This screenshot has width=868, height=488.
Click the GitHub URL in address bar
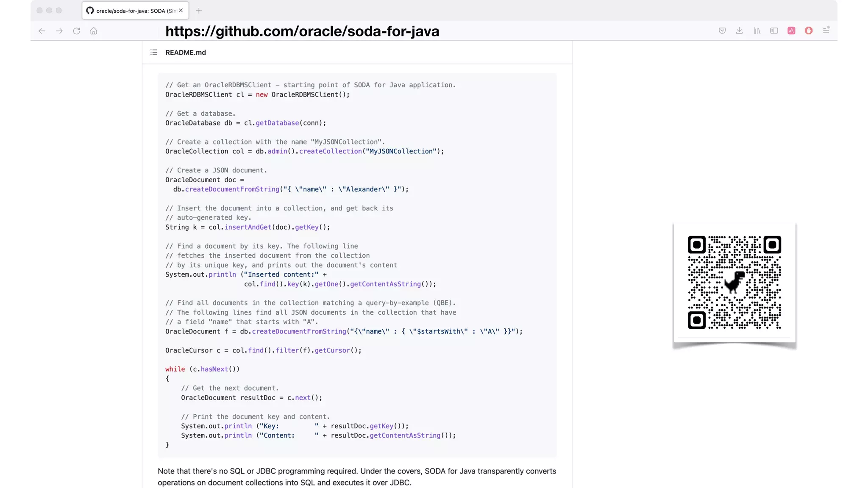coord(302,31)
